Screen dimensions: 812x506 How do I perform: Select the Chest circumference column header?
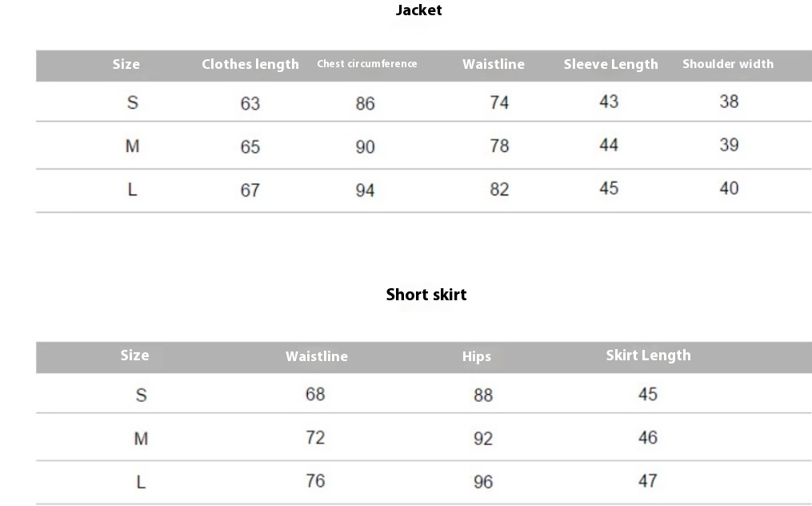coord(366,64)
